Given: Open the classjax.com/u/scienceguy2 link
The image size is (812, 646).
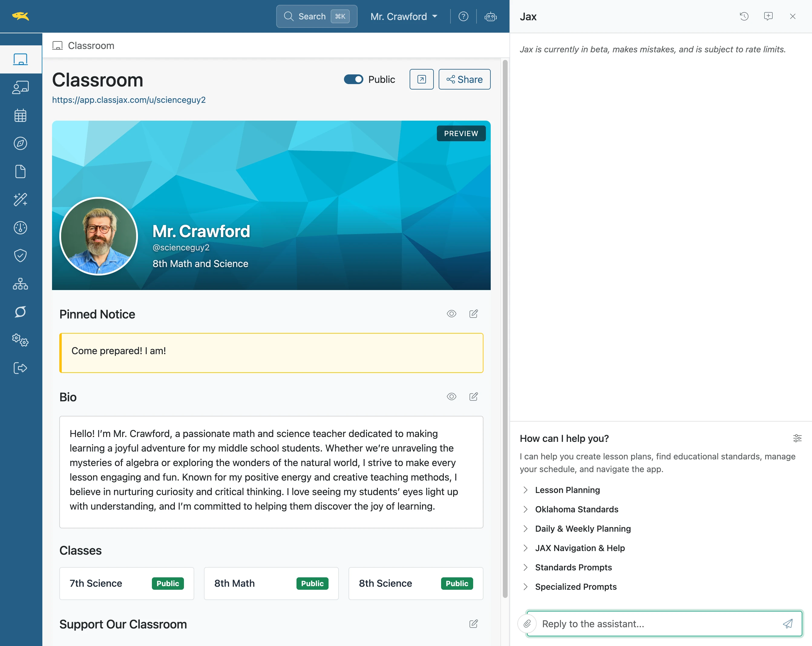Looking at the screenshot, I should [x=129, y=100].
